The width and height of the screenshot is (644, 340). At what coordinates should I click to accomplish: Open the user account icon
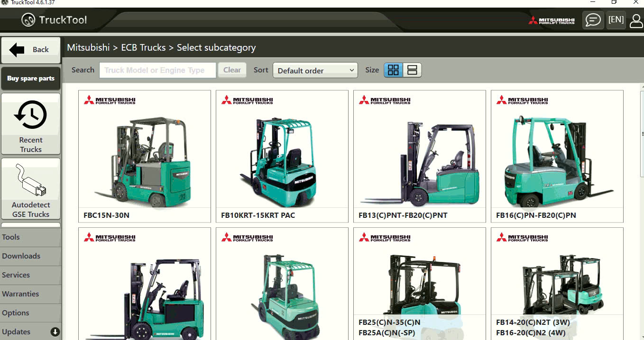636,20
